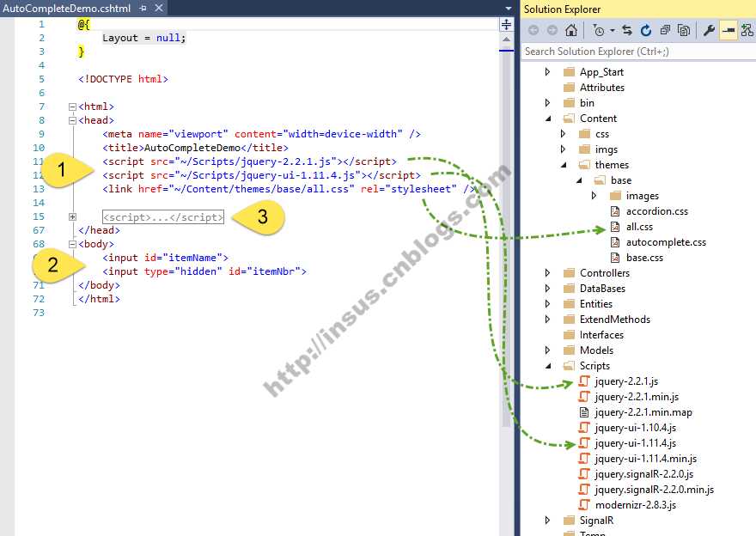
Task: Collapse the head element outline
Action: [x=72, y=120]
